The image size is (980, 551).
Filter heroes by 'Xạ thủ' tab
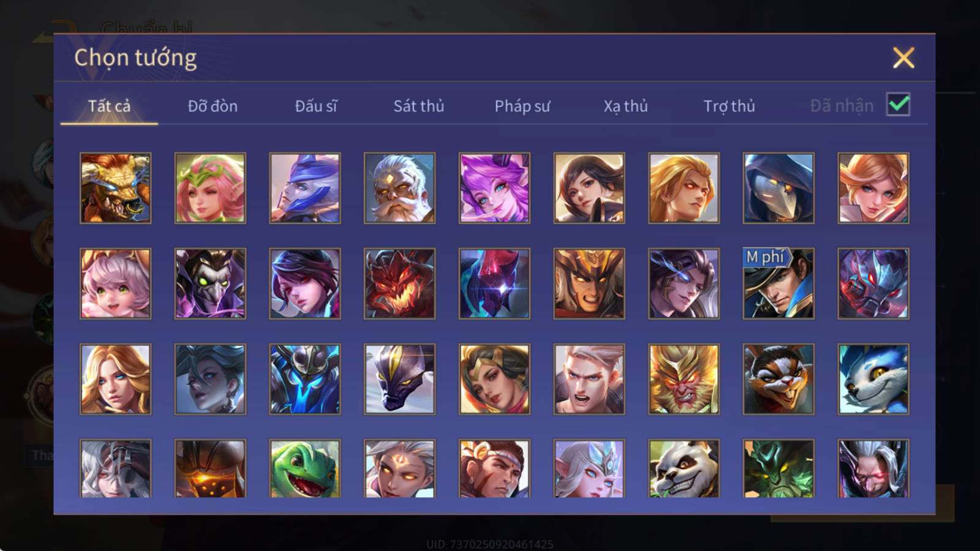(x=625, y=106)
